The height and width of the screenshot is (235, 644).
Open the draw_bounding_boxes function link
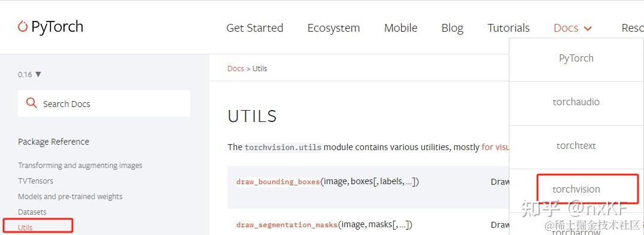(x=278, y=181)
